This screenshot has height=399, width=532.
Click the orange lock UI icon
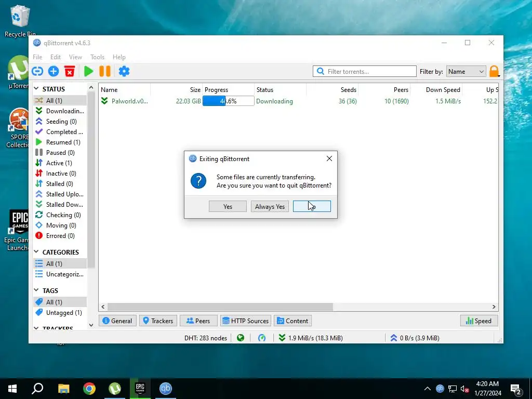click(x=495, y=71)
